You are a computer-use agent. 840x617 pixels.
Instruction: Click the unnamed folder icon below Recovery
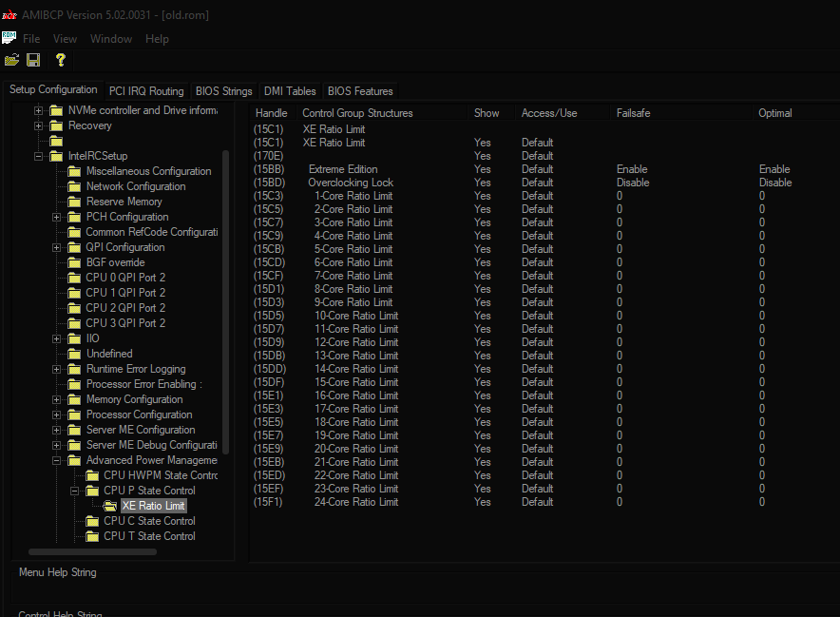click(x=56, y=142)
